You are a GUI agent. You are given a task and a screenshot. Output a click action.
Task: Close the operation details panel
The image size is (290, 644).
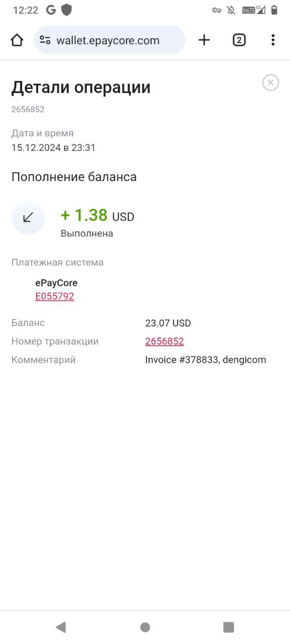pyautogui.click(x=271, y=83)
